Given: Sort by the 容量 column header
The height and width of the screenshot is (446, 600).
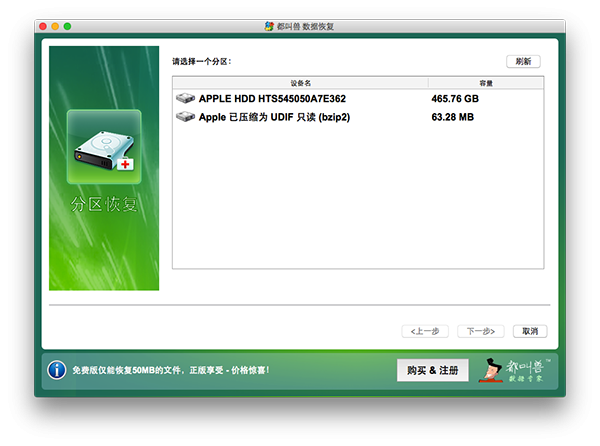Looking at the screenshot, I should pos(486,83).
